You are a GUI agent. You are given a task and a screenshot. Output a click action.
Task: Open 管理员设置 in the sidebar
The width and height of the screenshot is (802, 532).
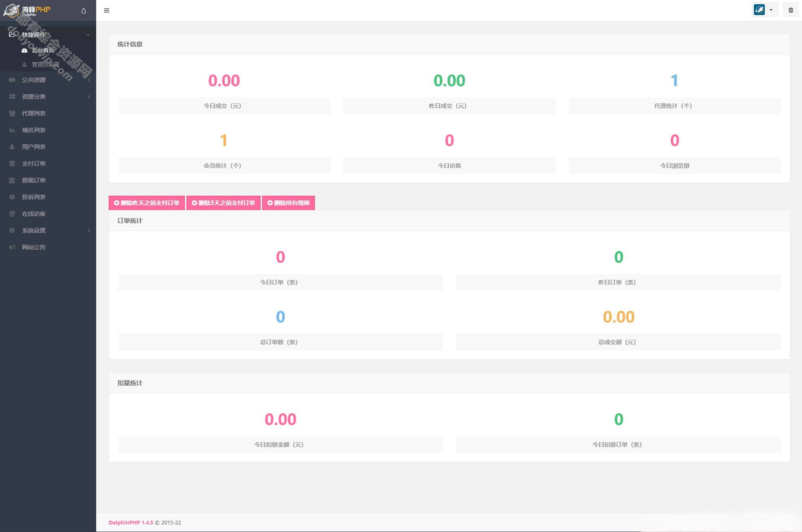coord(46,65)
